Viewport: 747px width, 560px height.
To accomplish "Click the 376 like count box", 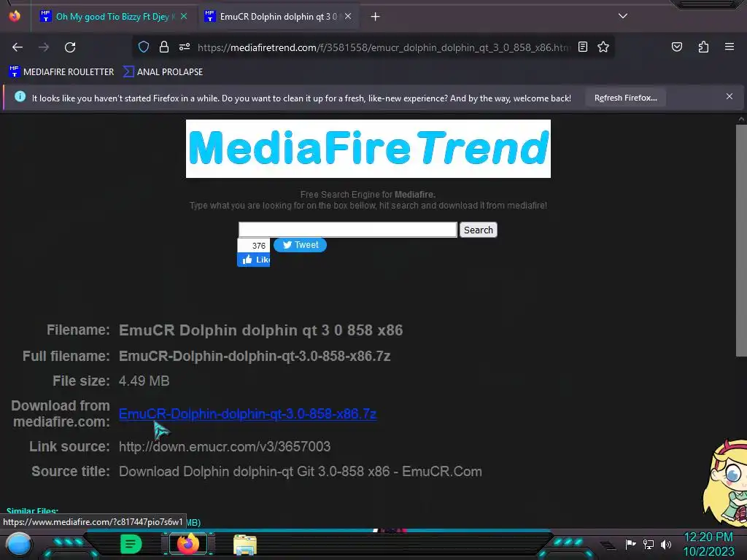I will [x=253, y=245].
